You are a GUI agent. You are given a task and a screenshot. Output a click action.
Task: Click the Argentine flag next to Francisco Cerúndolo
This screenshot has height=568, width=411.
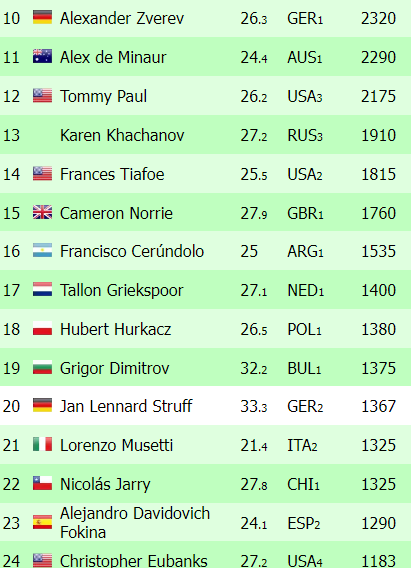pyautogui.click(x=42, y=250)
